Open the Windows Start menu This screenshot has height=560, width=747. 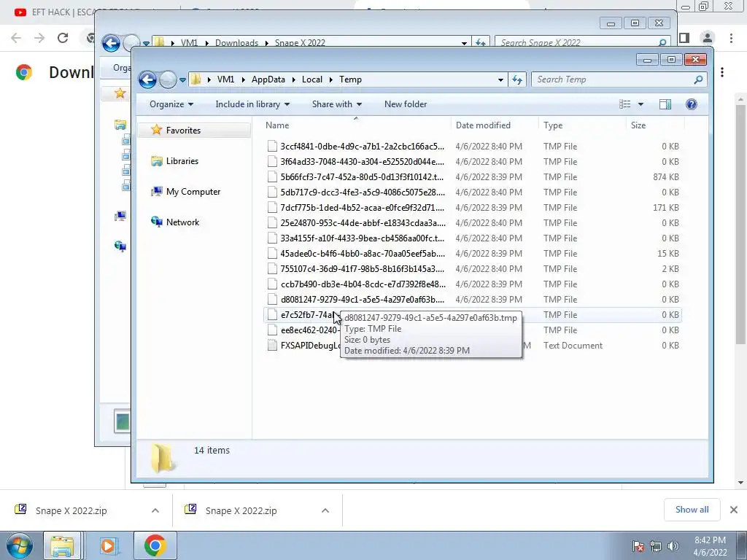click(x=20, y=545)
